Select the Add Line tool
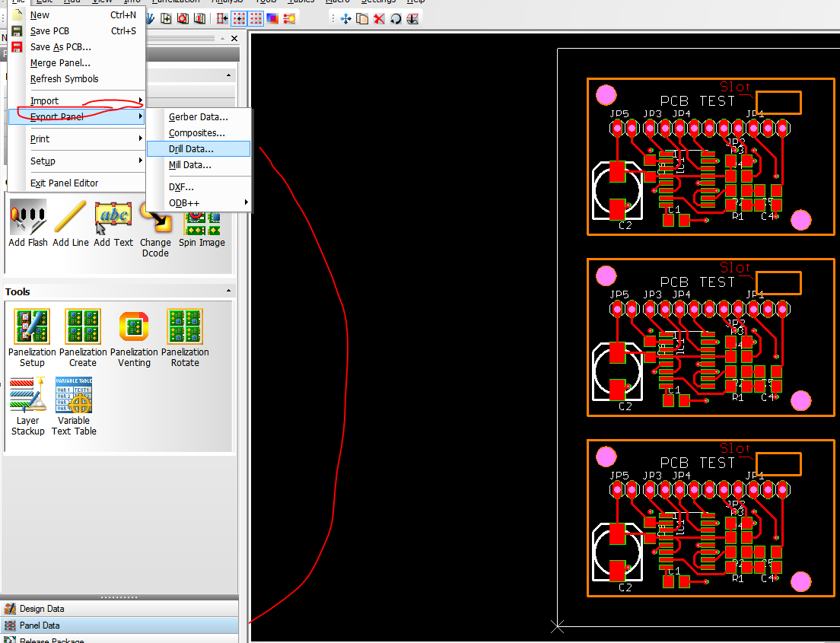The image size is (840, 643). pyautogui.click(x=70, y=224)
